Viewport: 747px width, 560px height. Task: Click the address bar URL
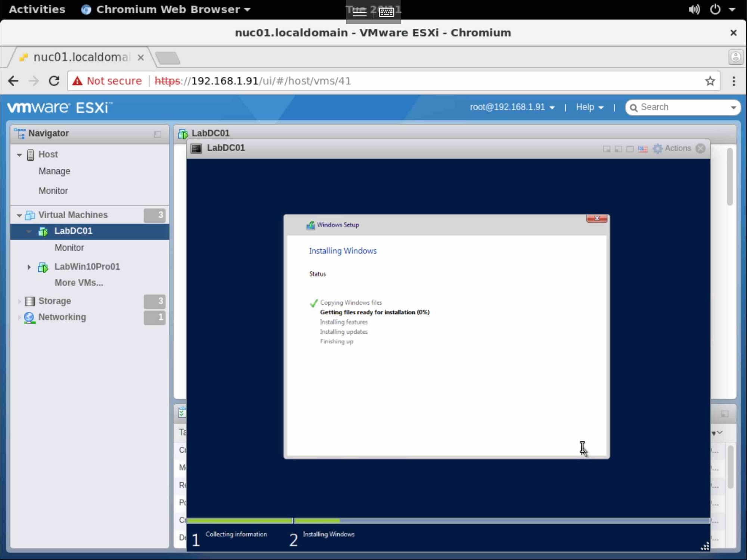click(253, 81)
